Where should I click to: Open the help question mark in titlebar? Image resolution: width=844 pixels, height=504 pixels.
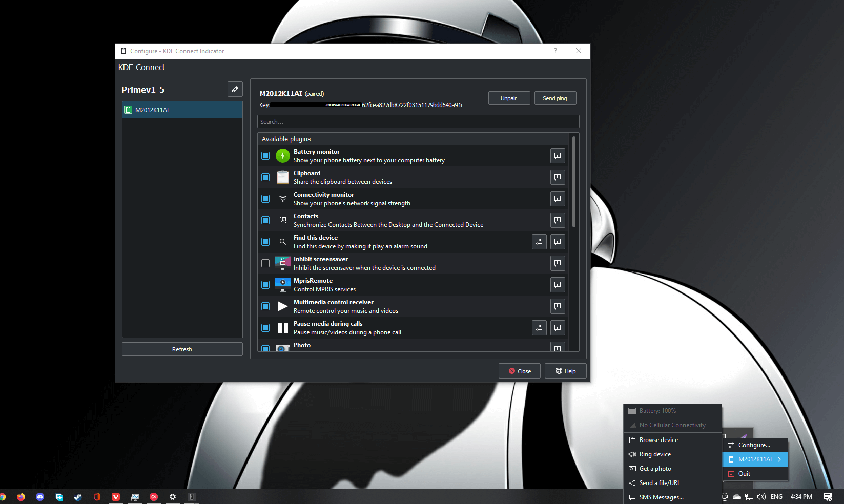coord(555,51)
